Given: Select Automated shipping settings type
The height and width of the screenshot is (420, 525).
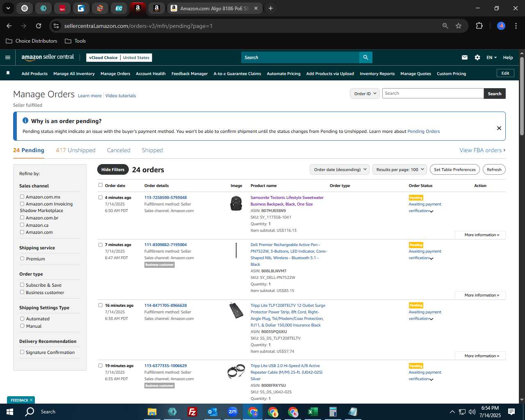Looking at the screenshot, I should pos(22,319).
